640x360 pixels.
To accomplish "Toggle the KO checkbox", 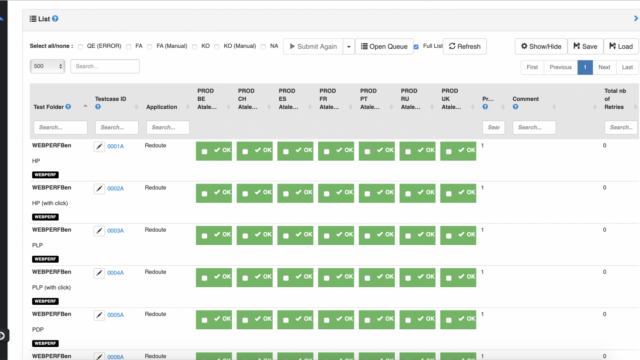I will (195, 47).
